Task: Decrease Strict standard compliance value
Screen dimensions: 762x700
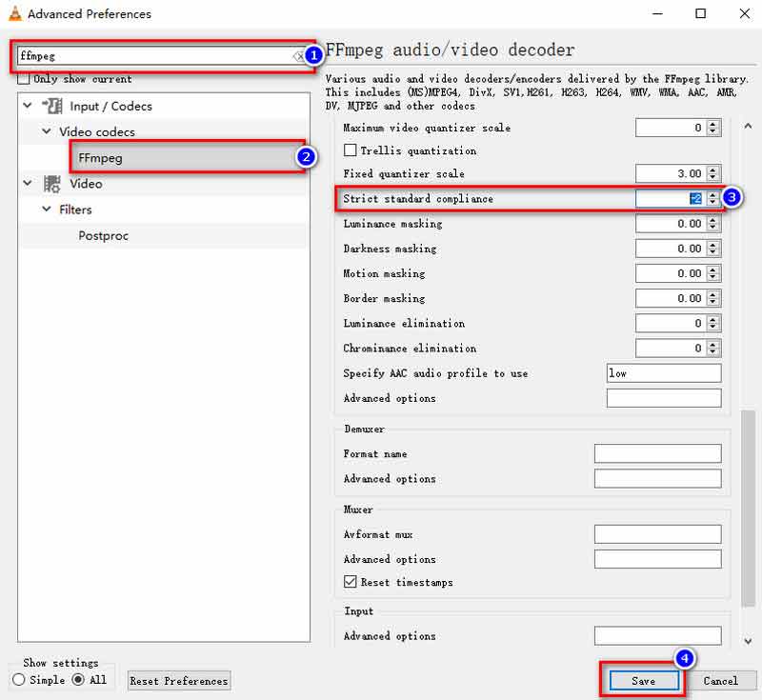Action: pos(712,202)
